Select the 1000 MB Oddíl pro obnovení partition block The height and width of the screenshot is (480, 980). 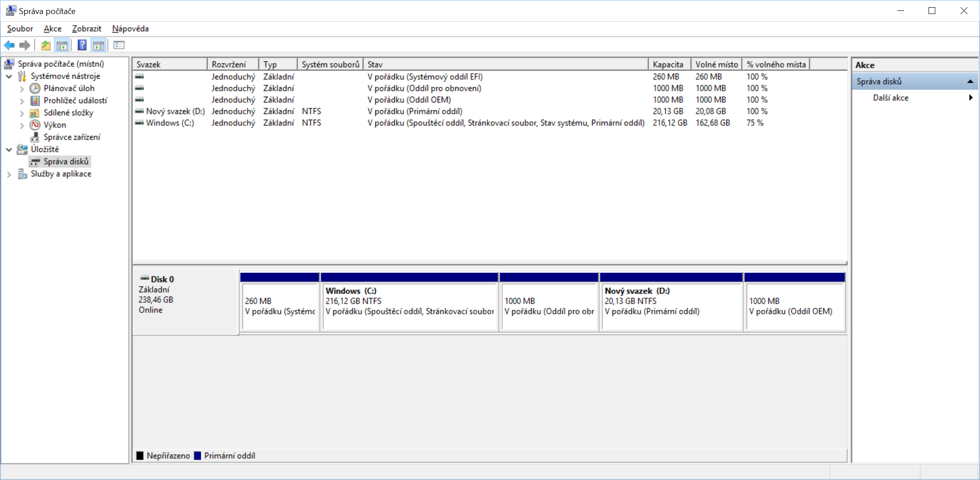549,302
